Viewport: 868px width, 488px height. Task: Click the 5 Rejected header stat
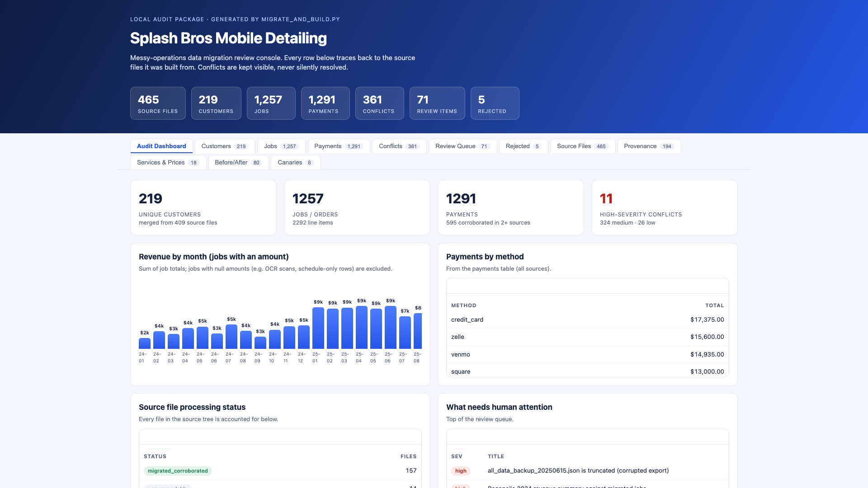[495, 103]
